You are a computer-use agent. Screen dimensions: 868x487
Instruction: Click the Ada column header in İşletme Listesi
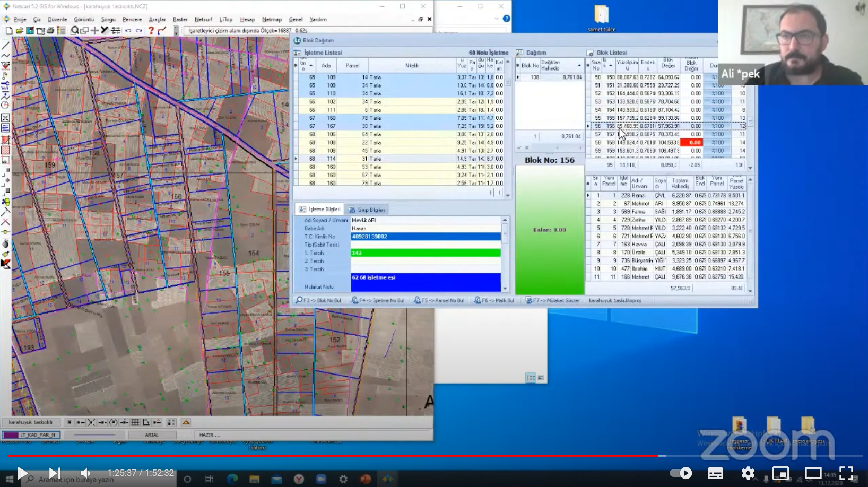coord(326,66)
